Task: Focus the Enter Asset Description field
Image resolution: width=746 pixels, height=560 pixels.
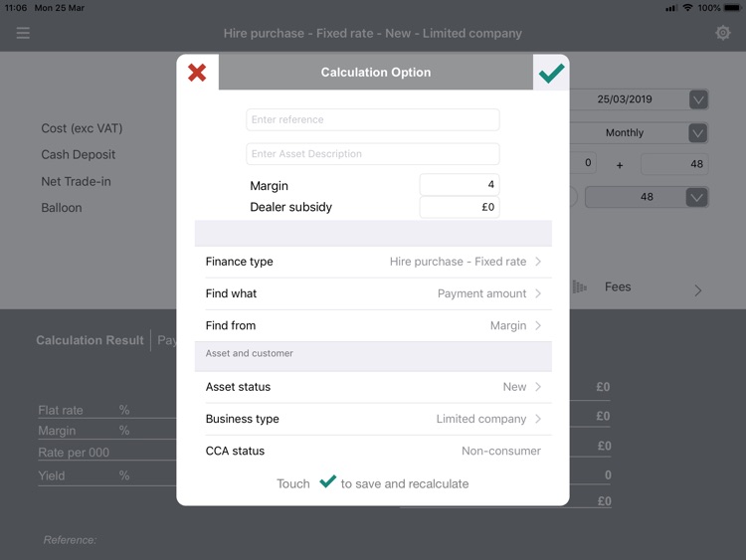Action: [x=373, y=154]
